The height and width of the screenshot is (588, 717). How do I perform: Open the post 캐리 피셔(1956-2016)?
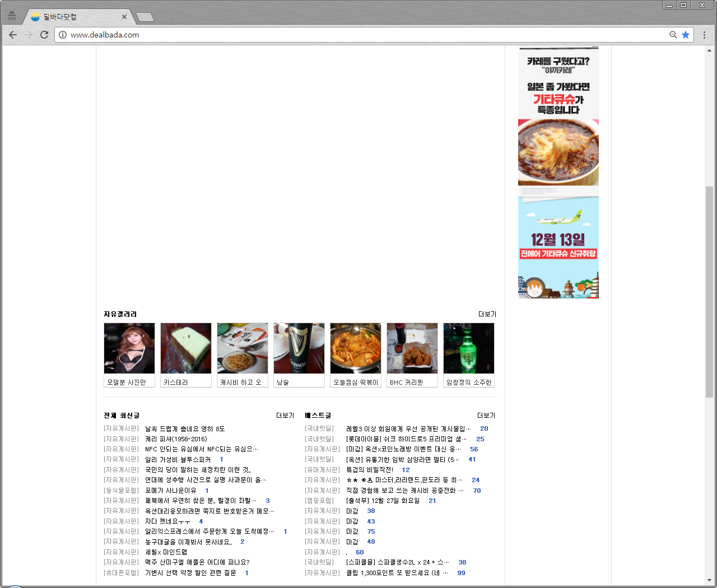click(176, 439)
